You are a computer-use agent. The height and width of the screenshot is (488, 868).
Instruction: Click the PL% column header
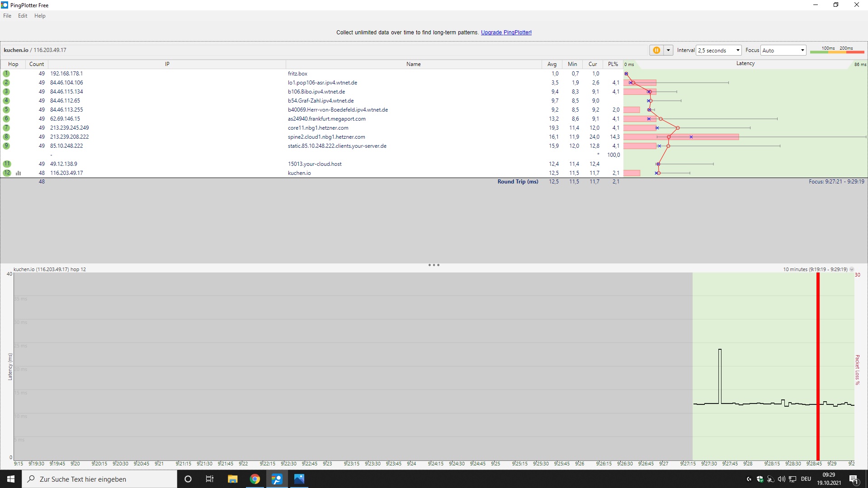613,64
